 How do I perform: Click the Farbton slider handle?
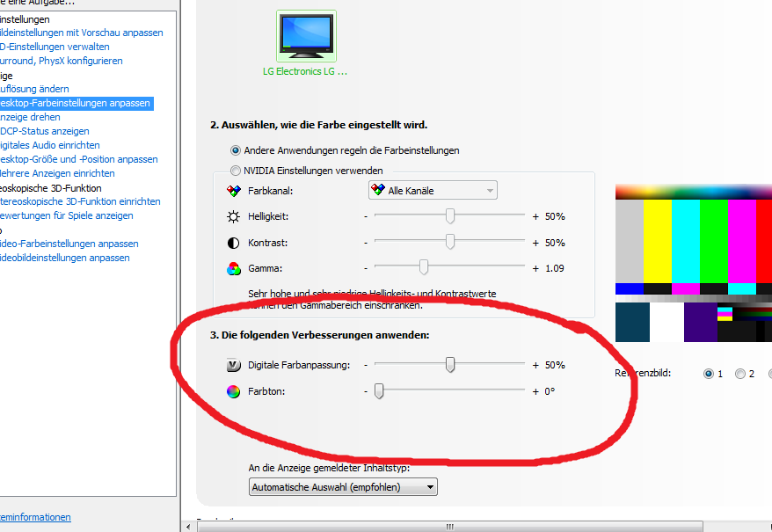379,391
